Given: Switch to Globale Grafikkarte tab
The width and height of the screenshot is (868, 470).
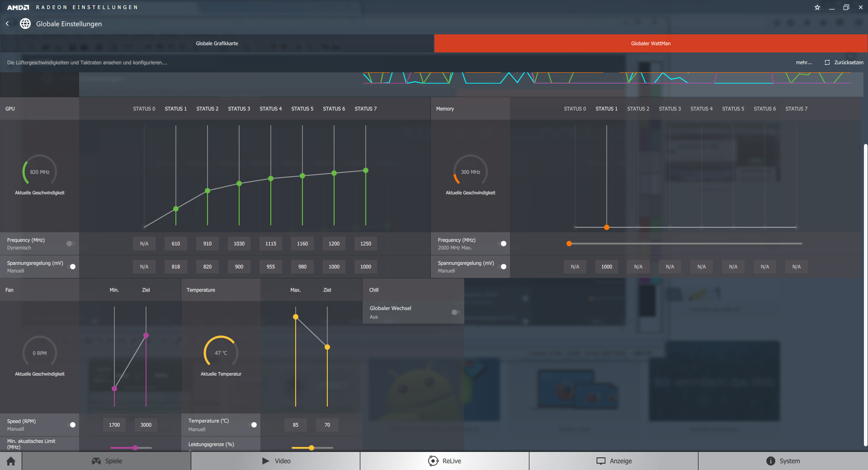Looking at the screenshot, I should tap(217, 43).
